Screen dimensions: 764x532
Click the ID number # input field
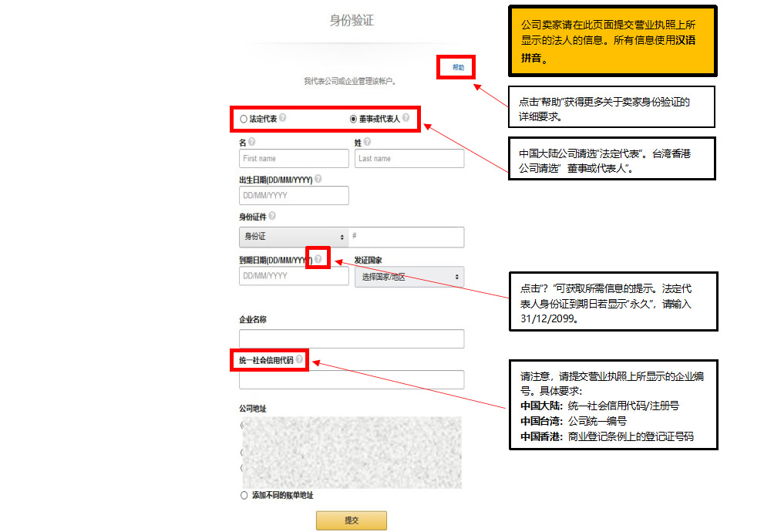pos(407,237)
